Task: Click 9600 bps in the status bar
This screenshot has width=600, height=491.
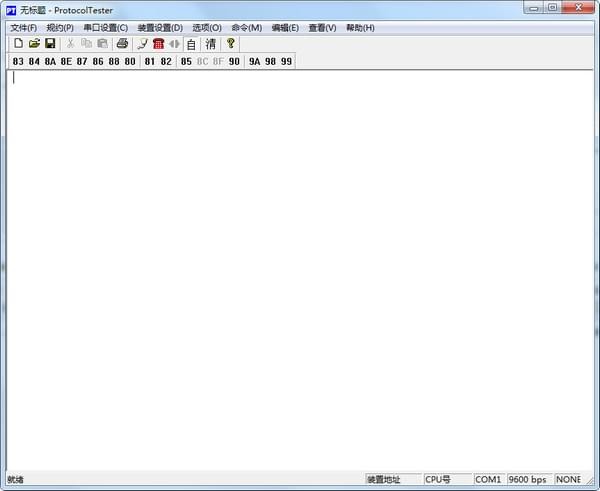Action: click(530, 479)
